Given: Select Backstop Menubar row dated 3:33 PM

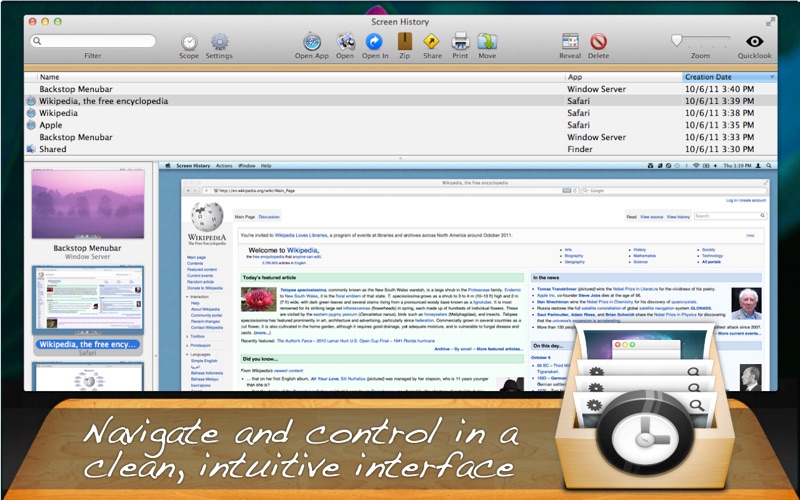Looking at the screenshot, I should coord(401,137).
